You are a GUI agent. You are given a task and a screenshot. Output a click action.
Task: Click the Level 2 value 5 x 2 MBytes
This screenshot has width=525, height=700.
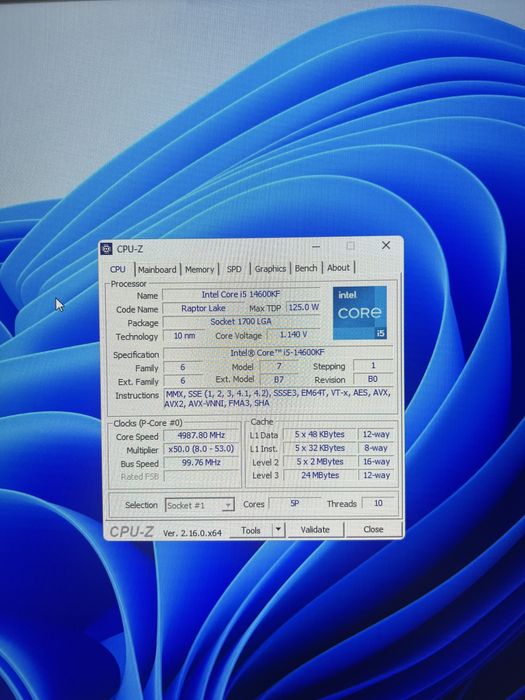(x=320, y=462)
